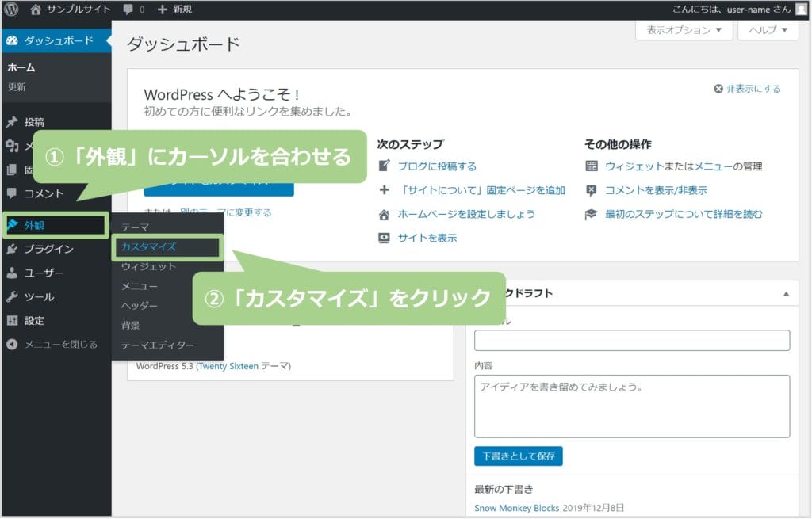This screenshot has width=812, height=519.
Task: Open the Snow Monkey Blocks draft link
Action: tap(516, 508)
